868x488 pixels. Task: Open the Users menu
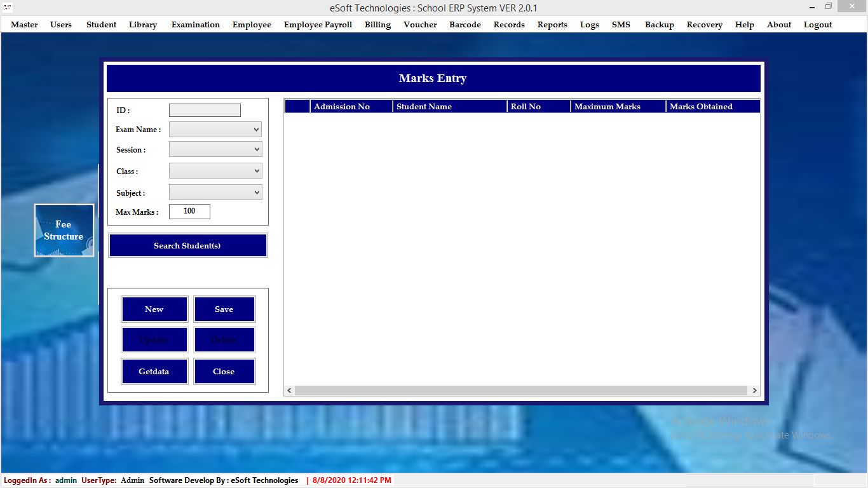coord(61,25)
